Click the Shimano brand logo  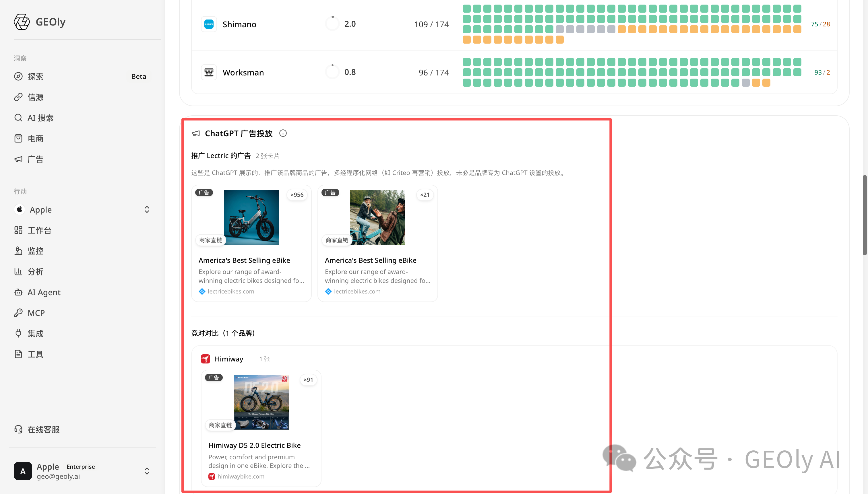click(209, 24)
